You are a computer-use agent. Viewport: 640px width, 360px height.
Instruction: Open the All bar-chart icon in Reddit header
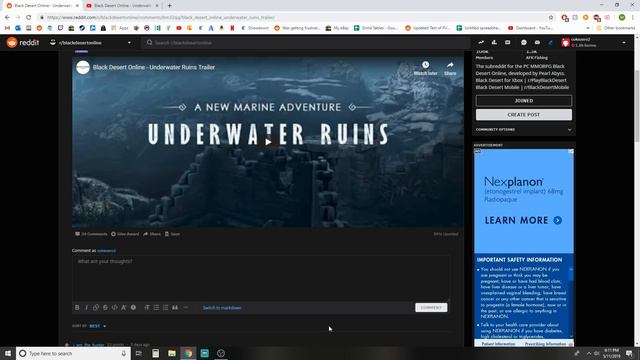[x=494, y=42]
